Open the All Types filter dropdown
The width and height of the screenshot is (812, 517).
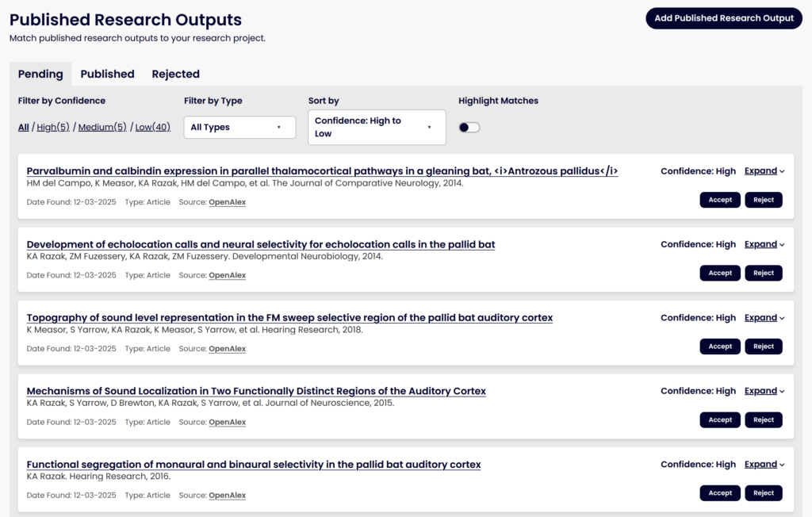(x=239, y=127)
